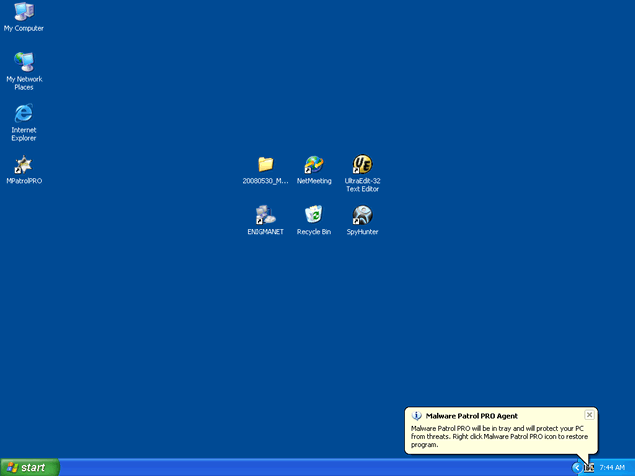635x476 pixels.
Task: Click the system clock showing 7:44 AM
Action: 612,467
